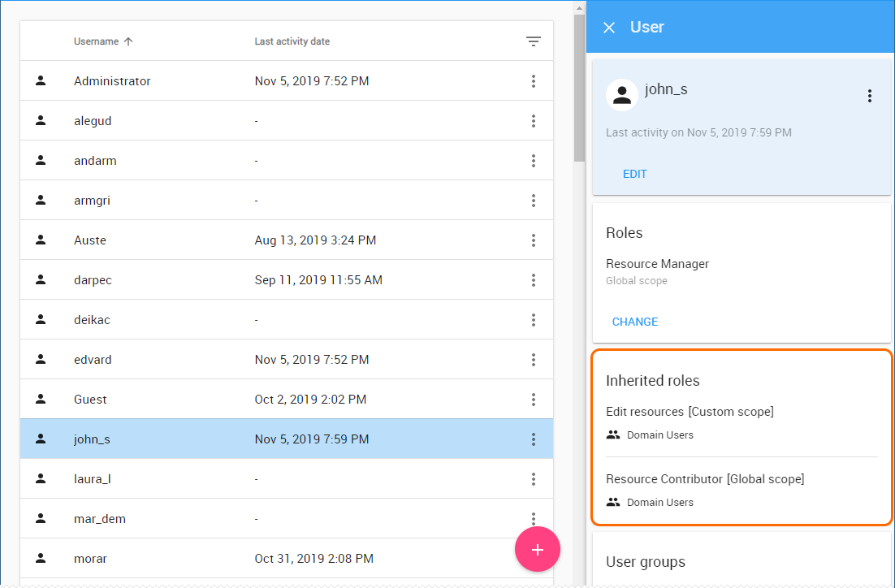Click Domain Users under Resource Contributor role
The height and width of the screenshot is (588, 895).
tap(659, 503)
